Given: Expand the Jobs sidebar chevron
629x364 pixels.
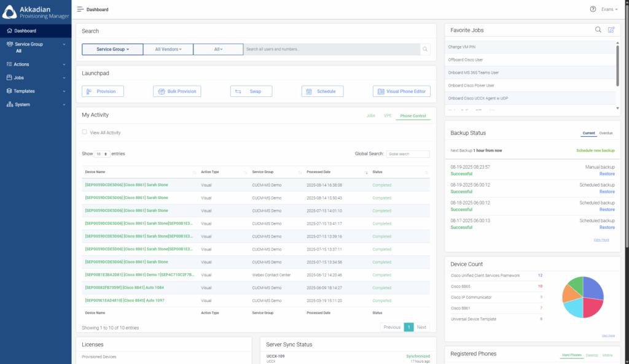Looking at the screenshot, I should coord(64,78).
